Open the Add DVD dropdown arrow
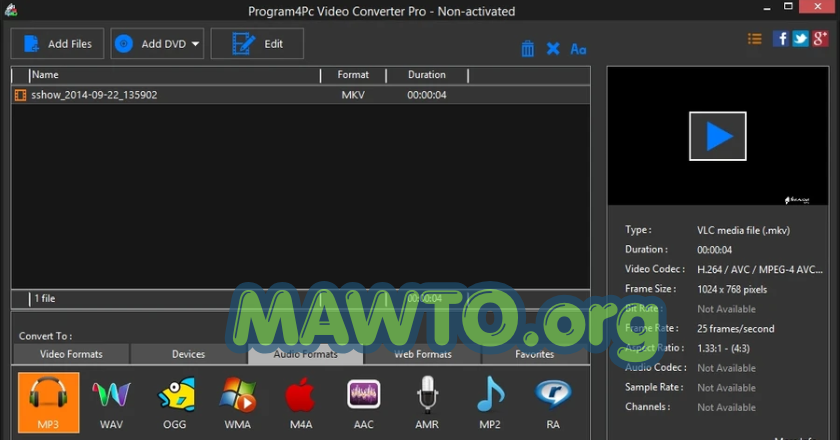 (196, 44)
